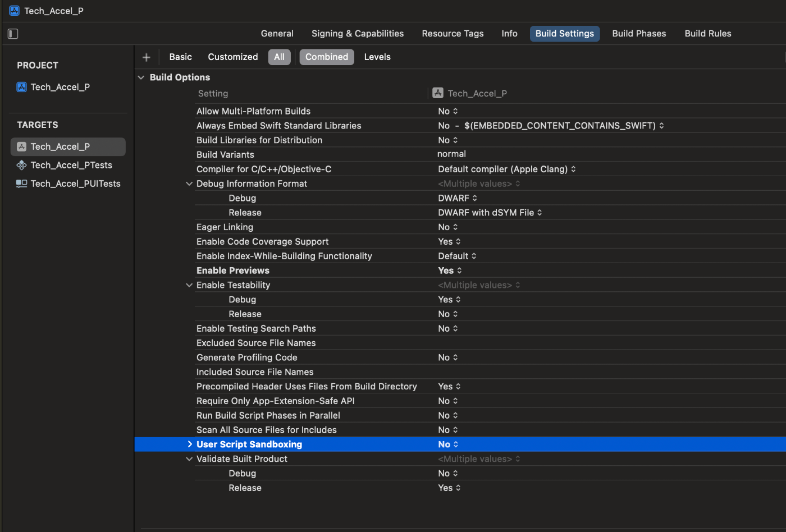The height and width of the screenshot is (532, 786).
Task: Open Enable Previews Yes popup
Action: coord(450,270)
